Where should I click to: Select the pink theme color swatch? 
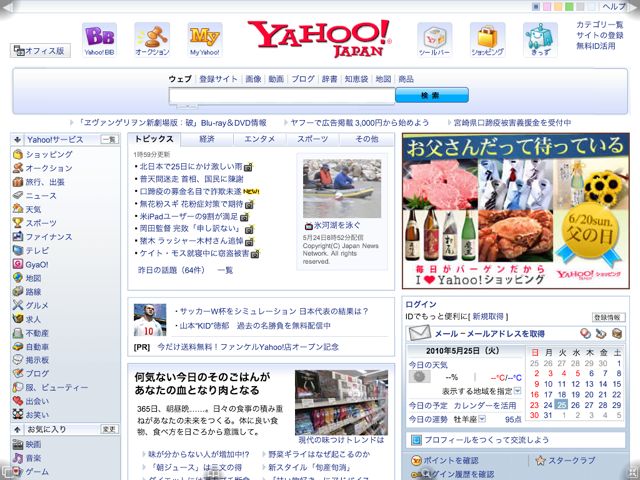coord(547,7)
